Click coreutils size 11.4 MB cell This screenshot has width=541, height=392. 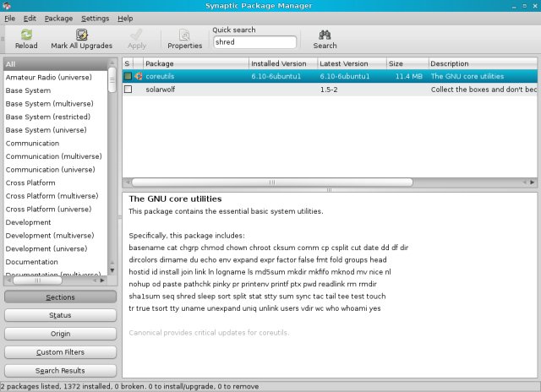409,76
